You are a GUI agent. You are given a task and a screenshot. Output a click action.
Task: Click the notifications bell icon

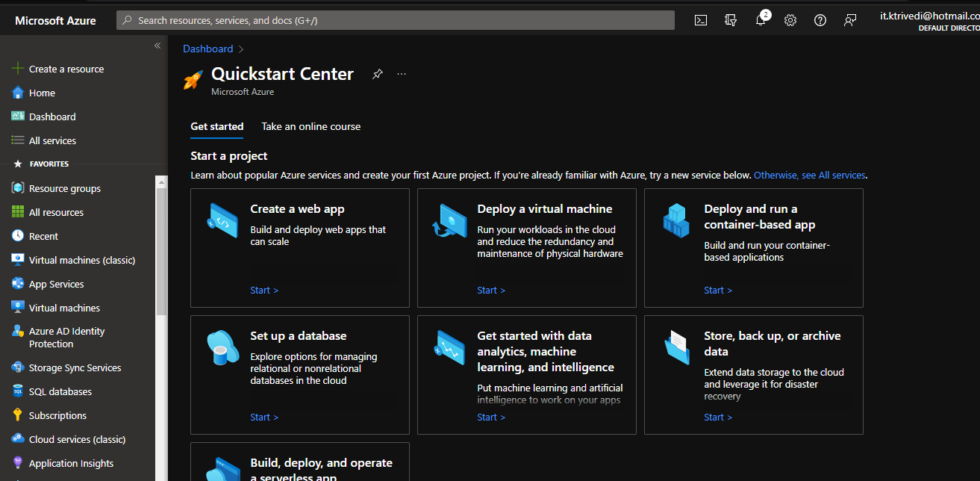click(761, 20)
